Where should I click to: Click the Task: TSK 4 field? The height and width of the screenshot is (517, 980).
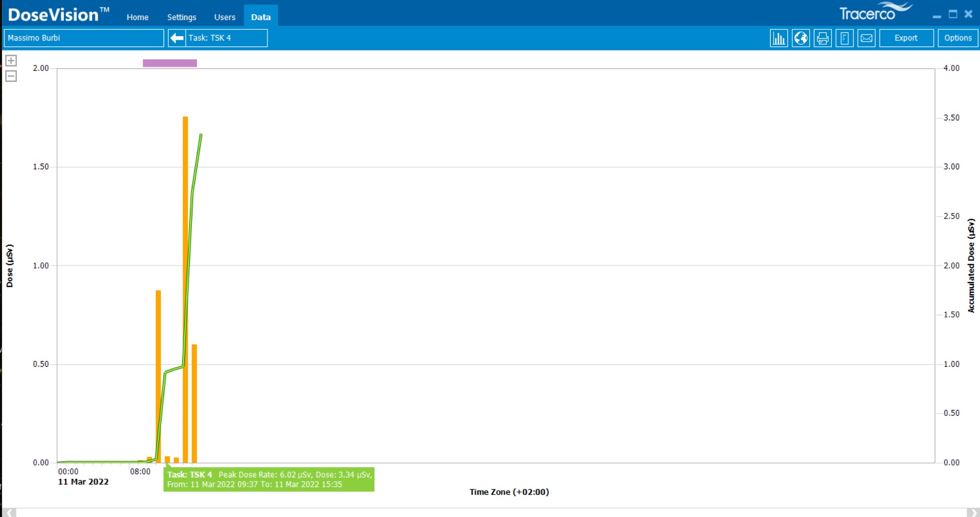tap(226, 38)
